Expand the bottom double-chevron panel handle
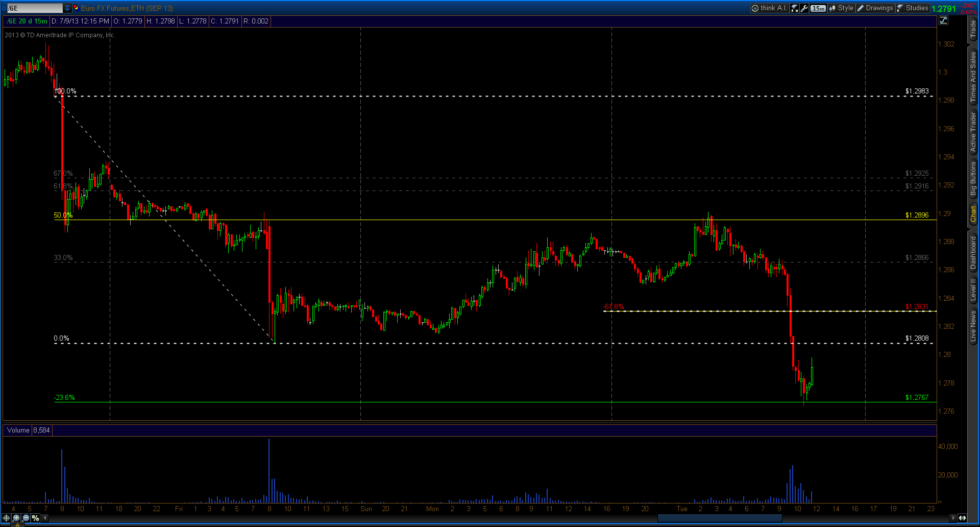This screenshot has height=527, width=980. point(17,524)
